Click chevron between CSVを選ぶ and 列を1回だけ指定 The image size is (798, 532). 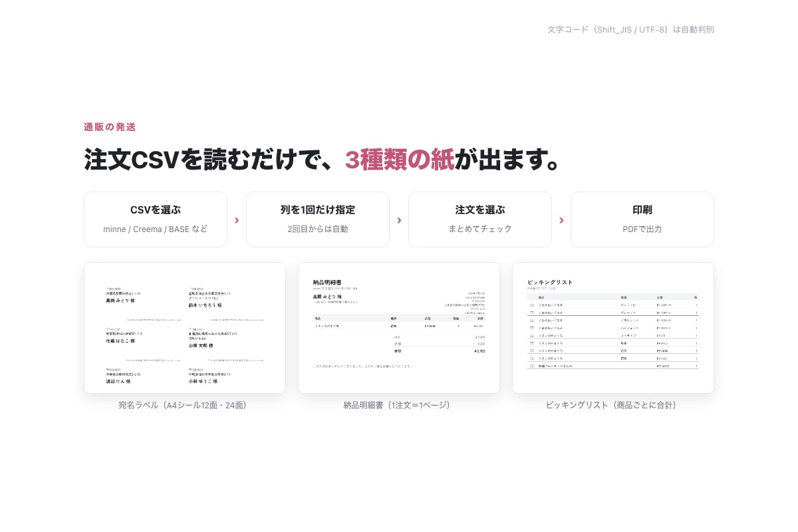pyautogui.click(x=237, y=220)
